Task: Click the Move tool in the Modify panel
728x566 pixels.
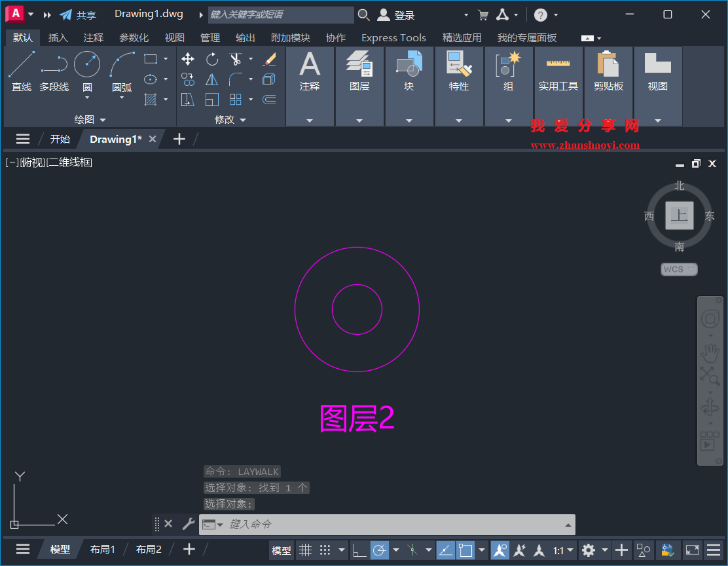Action: pos(187,58)
